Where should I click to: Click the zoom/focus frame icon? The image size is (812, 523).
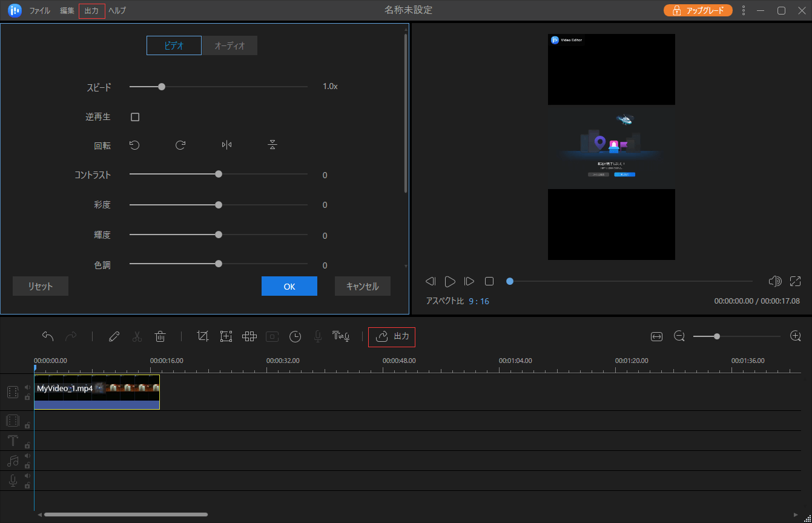[x=226, y=336]
